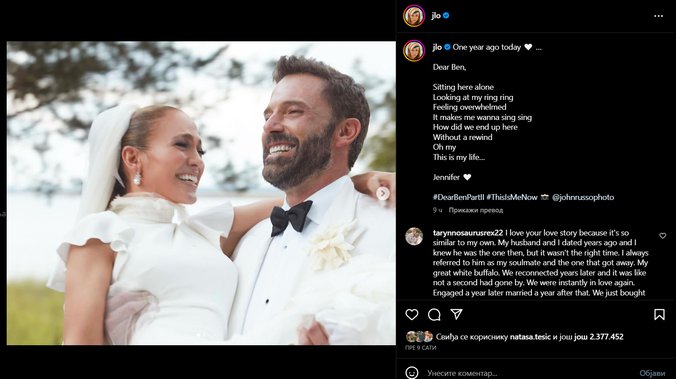676x379 pixels.
Task: Open the jlo username link in the header
Action: pos(436,16)
